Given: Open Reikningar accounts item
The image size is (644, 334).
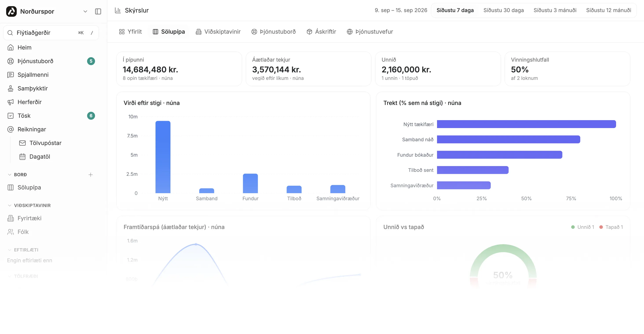Looking at the screenshot, I should (51, 129).
